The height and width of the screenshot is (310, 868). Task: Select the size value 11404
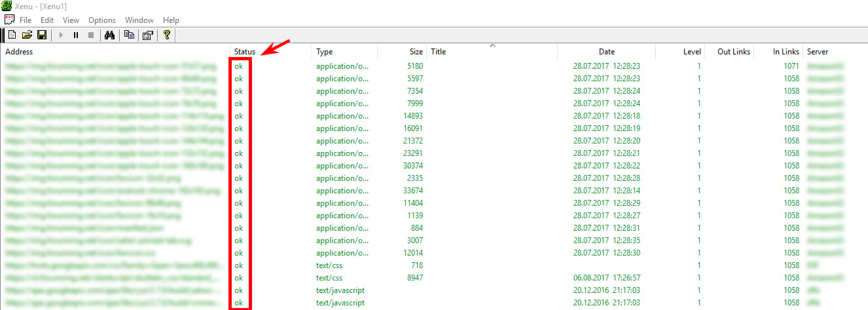[x=412, y=203]
